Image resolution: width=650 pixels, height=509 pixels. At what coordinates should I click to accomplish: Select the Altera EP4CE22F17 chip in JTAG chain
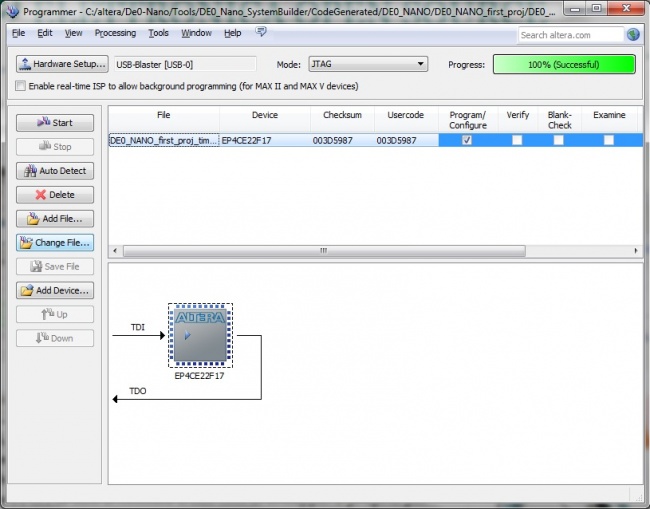coord(200,335)
